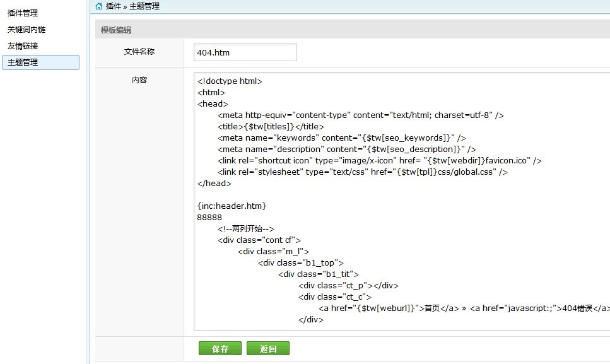Screen dimensions: 610x364
Task: Click the 文件名称 label
Action: 139,52
